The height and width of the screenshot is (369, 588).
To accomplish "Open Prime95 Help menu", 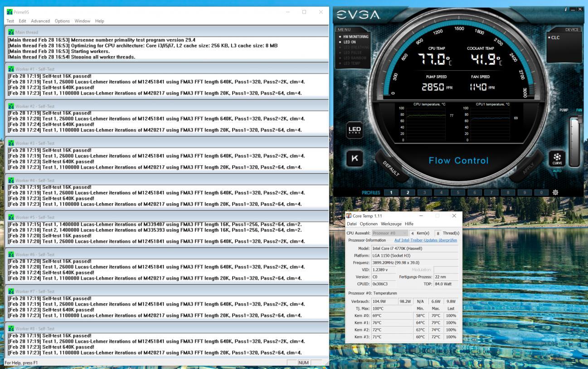I will [100, 21].
